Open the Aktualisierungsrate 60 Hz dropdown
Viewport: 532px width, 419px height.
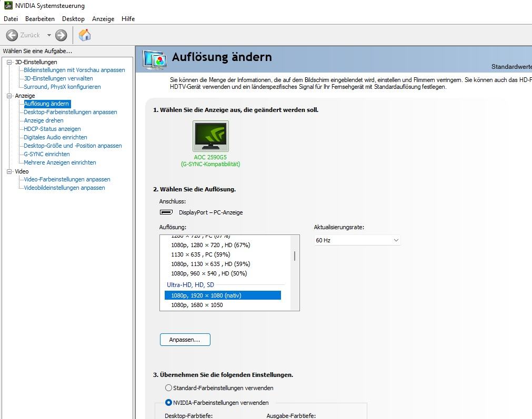click(x=357, y=240)
